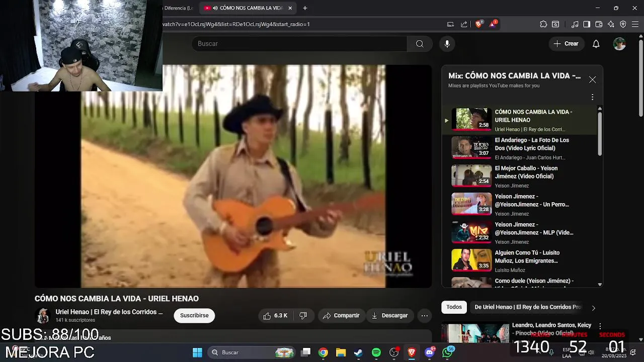Viewport: 644px width, 362px height.
Task: Open Discord from taskbar
Action: coord(429,352)
